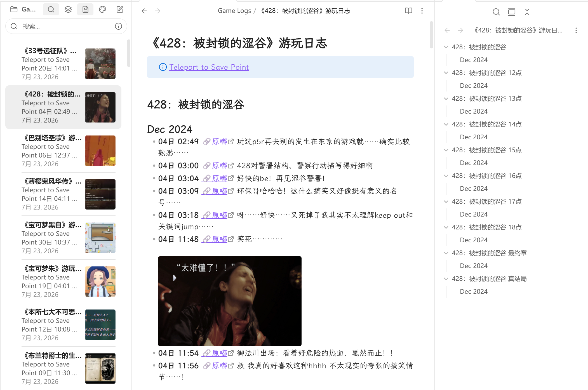Open the 《巴别塔圣歌》 note card
The height and width of the screenshot is (390, 588).
point(63,151)
